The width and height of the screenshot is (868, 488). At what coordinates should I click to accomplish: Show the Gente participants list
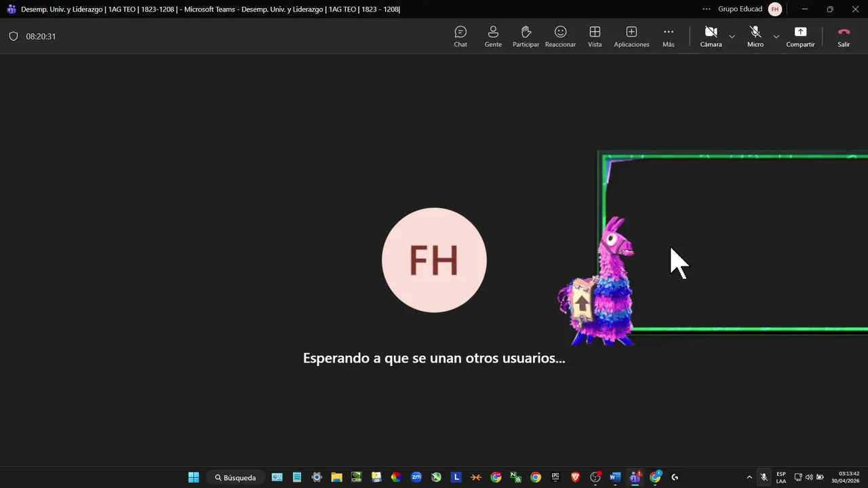click(x=493, y=37)
